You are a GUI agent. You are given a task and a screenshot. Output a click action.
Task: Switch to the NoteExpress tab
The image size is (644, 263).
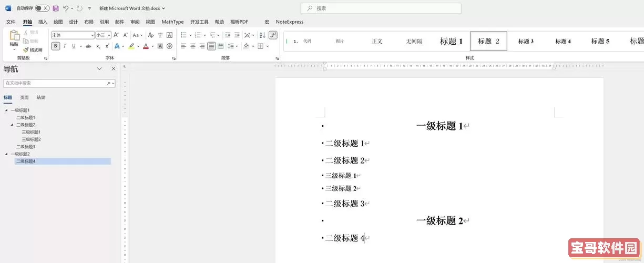coord(290,22)
